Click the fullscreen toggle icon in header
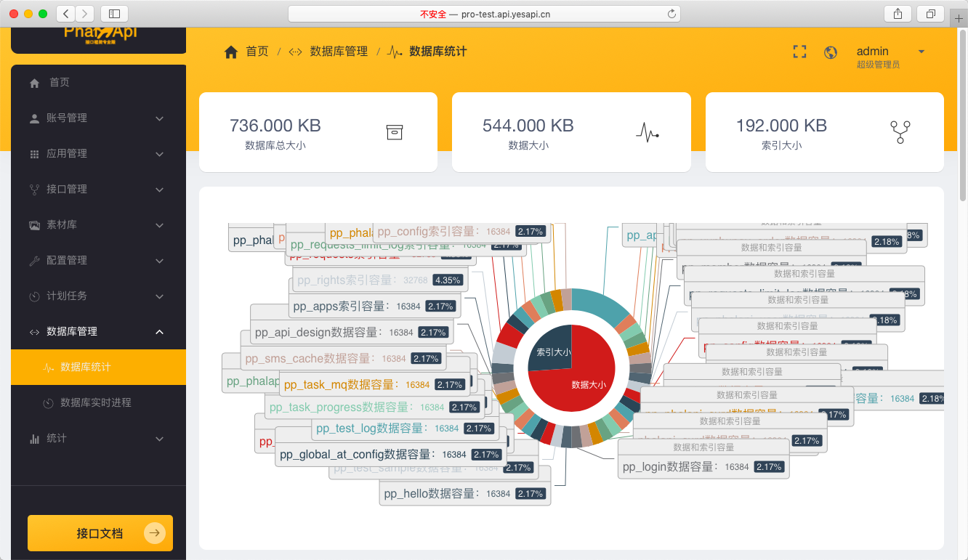Viewport: 968px width, 560px height. (799, 52)
